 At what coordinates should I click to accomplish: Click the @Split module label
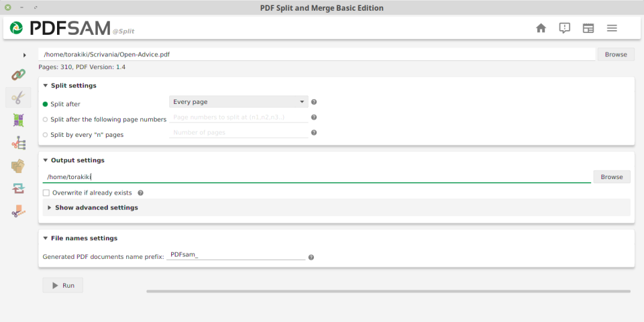[123, 32]
